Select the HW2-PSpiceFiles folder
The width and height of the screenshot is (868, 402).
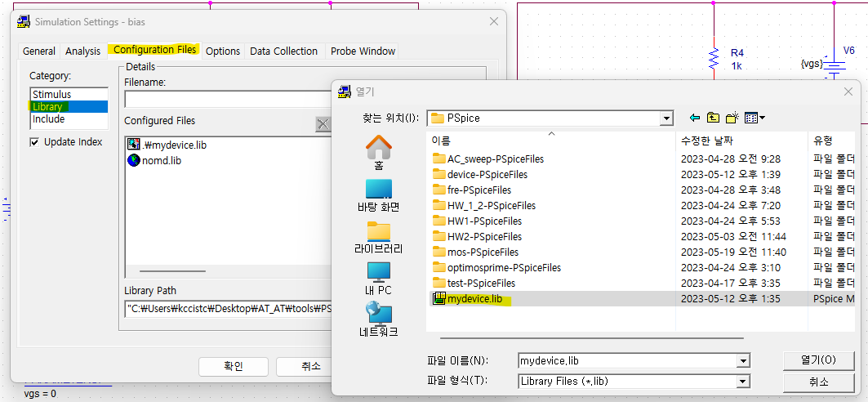coord(477,236)
